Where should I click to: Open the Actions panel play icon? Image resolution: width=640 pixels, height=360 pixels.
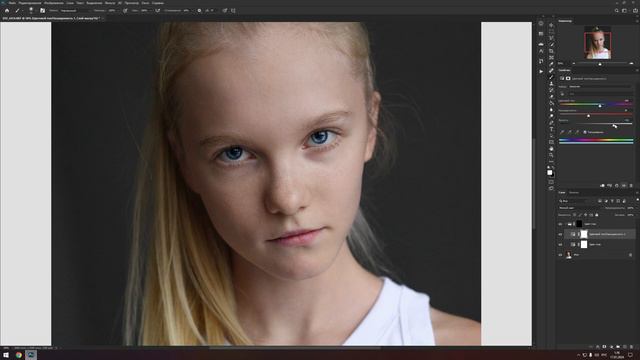541,71
